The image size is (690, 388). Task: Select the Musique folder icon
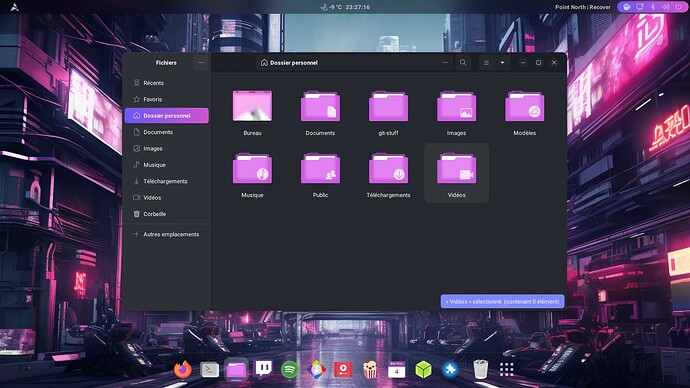click(x=252, y=168)
